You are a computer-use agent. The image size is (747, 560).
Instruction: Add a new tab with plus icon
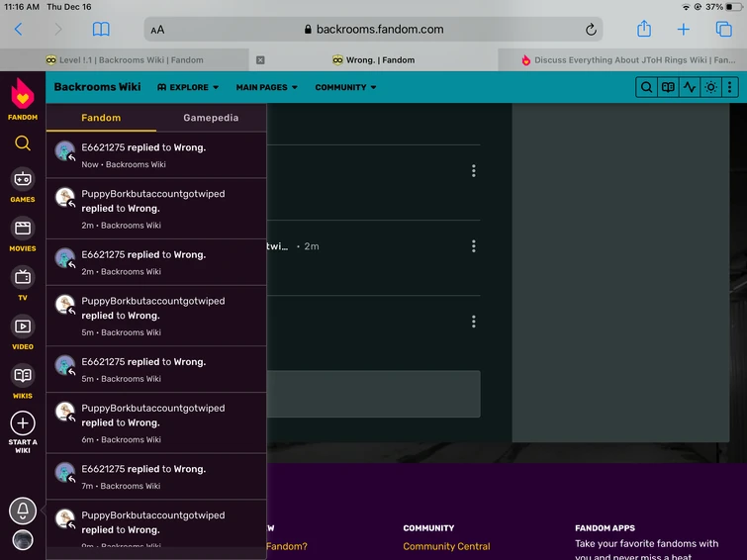(x=683, y=30)
